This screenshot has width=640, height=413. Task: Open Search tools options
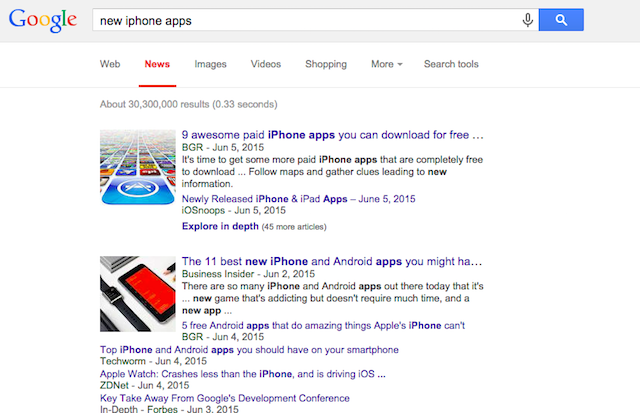451,64
